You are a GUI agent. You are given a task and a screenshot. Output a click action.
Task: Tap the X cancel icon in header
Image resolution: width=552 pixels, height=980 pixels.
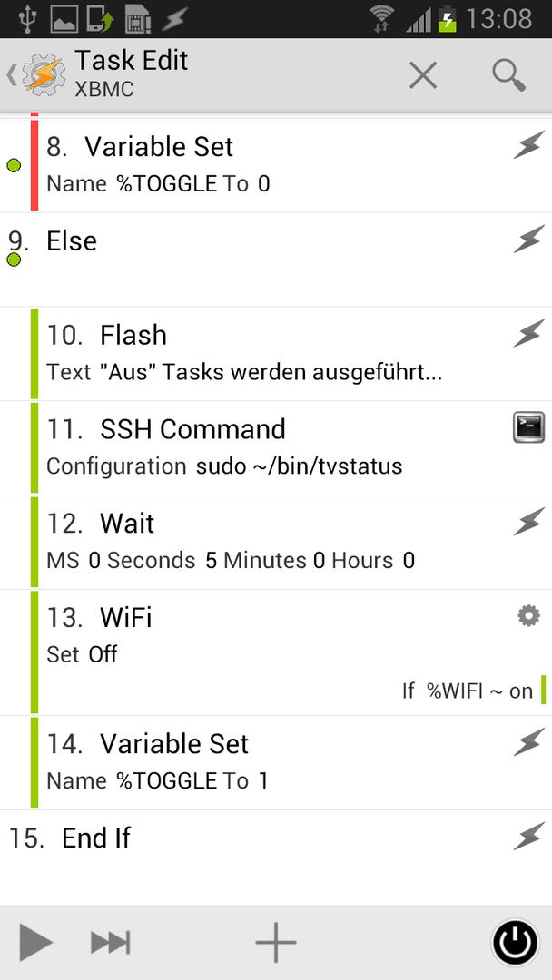coord(422,75)
